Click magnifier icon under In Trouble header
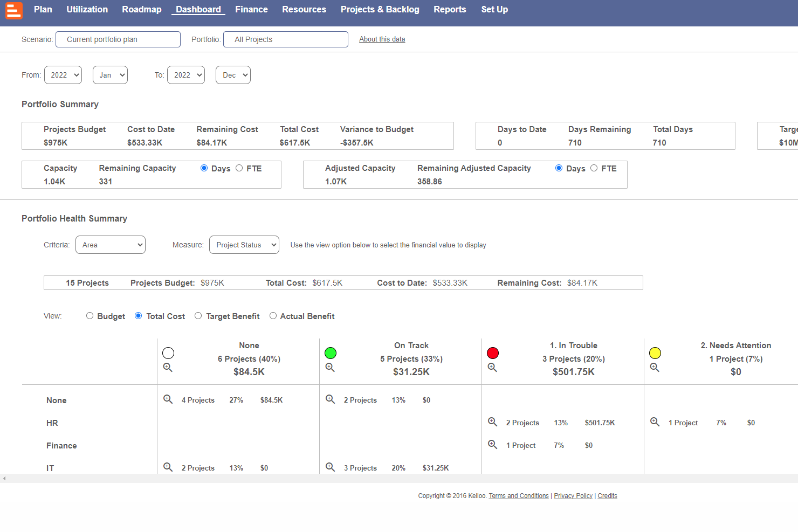 492,368
